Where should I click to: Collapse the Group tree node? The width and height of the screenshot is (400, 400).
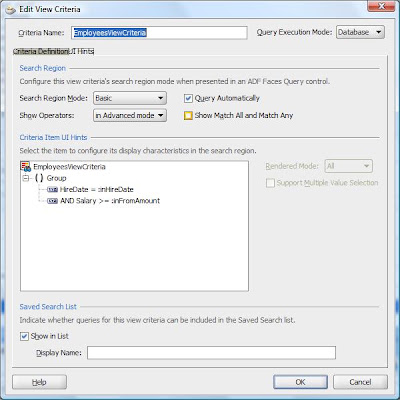coord(26,178)
